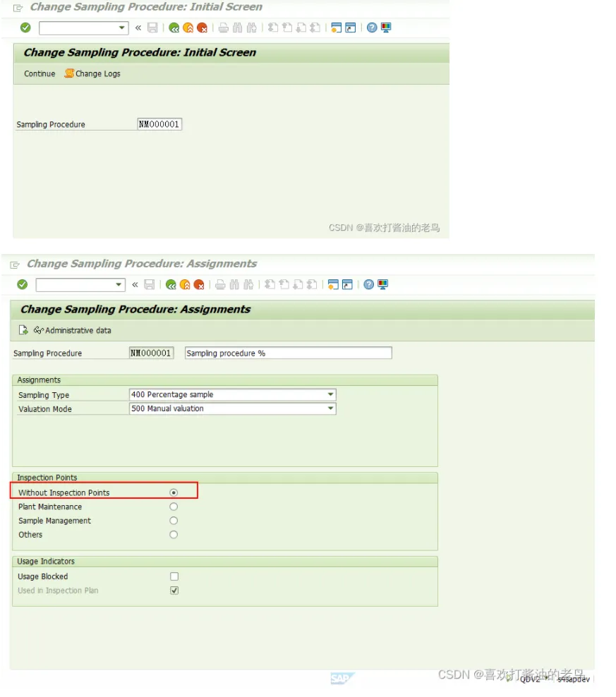Click orange Exit icon on Assignments toolbar
616x697 pixels.
(x=185, y=284)
